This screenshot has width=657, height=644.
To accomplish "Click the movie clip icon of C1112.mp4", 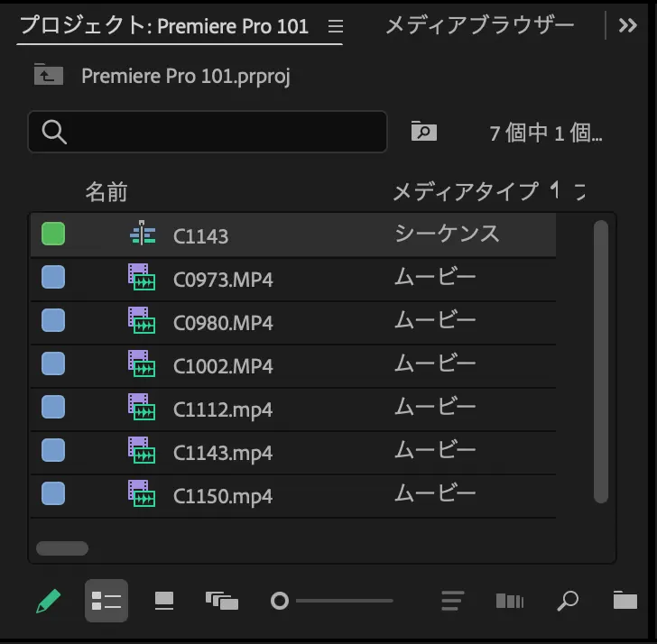I will tap(142, 407).
